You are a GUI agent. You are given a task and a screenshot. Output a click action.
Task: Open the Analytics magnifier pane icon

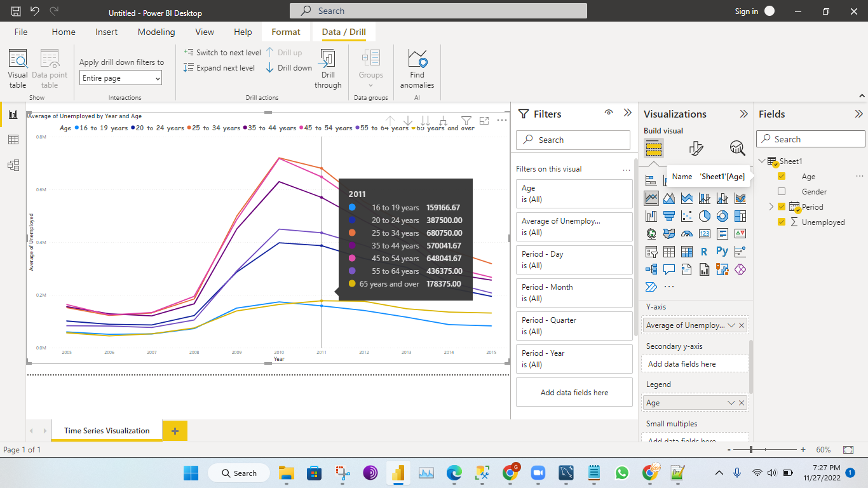(x=737, y=149)
